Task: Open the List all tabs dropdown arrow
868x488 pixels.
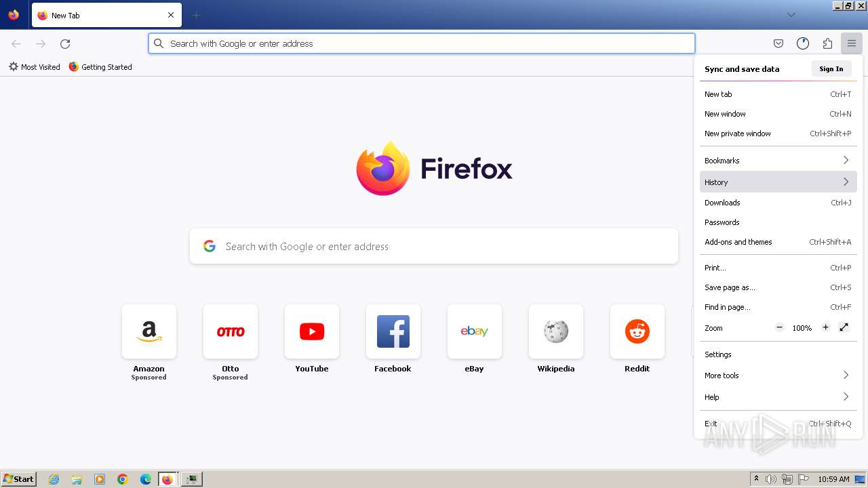Action: 791,15
